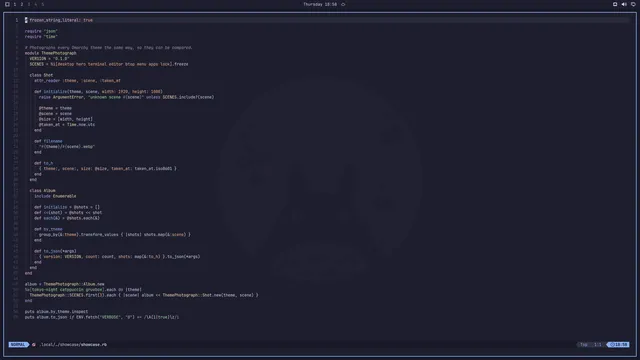This screenshot has width=640, height=360.
Task: Click the Ruby file icon in statusline
Action: (x=33, y=344)
